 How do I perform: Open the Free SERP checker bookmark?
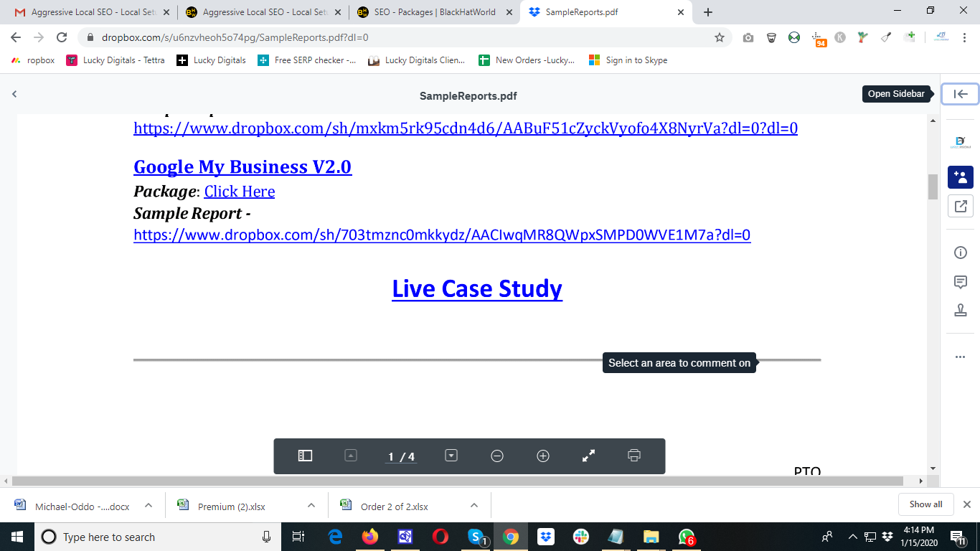coord(307,60)
